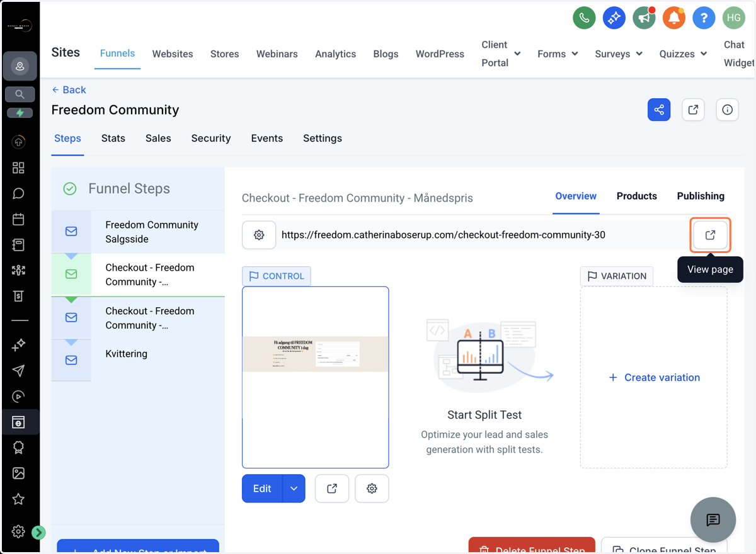Open Reputation star icon in sidebar
The height and width of the screenshot is (554, 756).
[18, 499]
